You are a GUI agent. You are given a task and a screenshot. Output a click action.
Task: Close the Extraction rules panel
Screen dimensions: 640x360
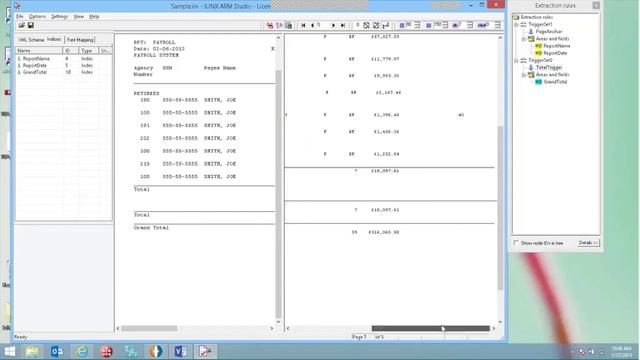click(596, 5)
